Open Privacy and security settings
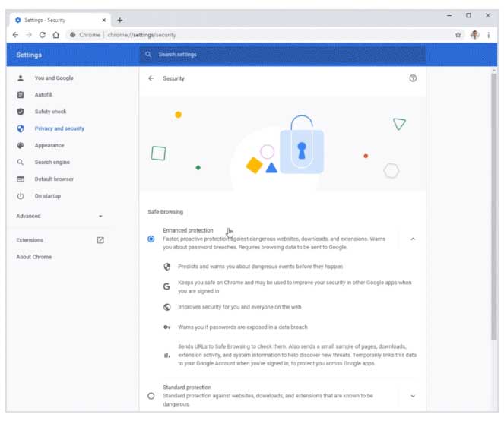 click(x=59, y=128)
